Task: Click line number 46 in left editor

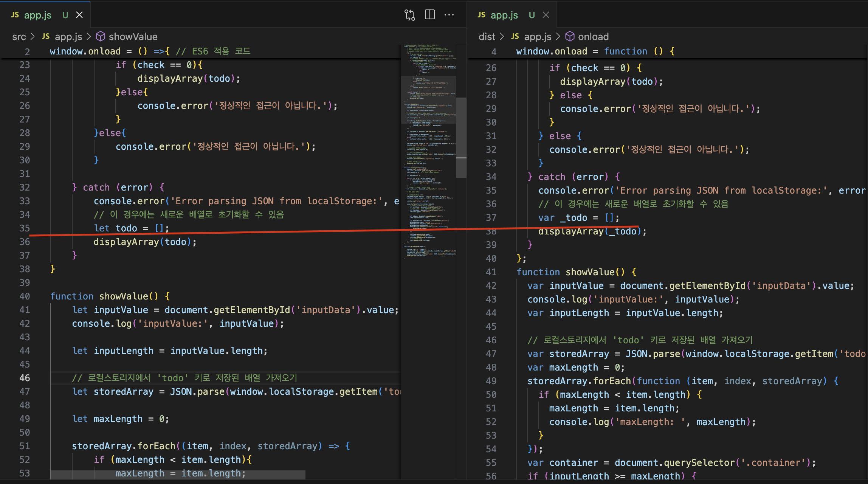Action: click(x=25, y=378)
